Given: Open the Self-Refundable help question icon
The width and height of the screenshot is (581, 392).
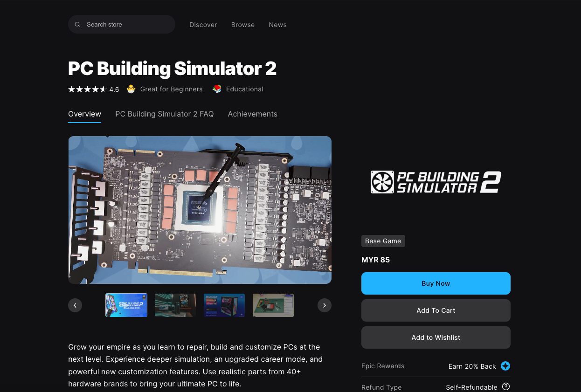Looking at the screenshot, I should [x=506, y=387].
